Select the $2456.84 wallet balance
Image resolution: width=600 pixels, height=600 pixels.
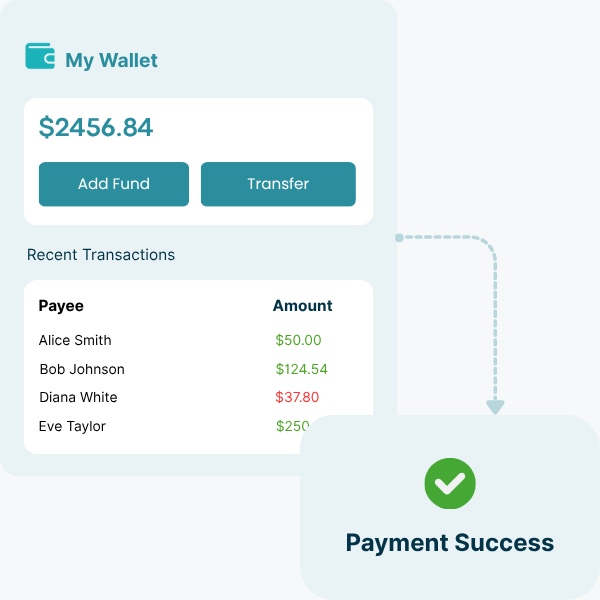pos(96,127)
